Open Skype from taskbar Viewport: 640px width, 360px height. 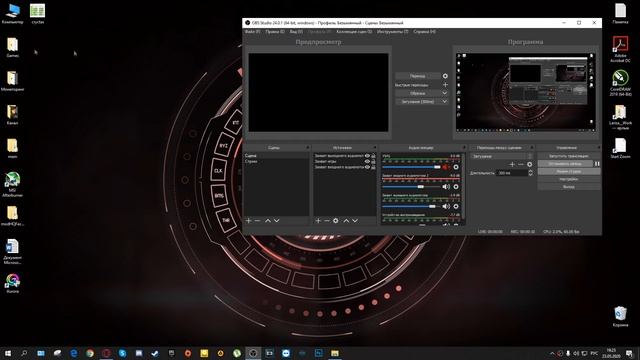click(122, 353)
